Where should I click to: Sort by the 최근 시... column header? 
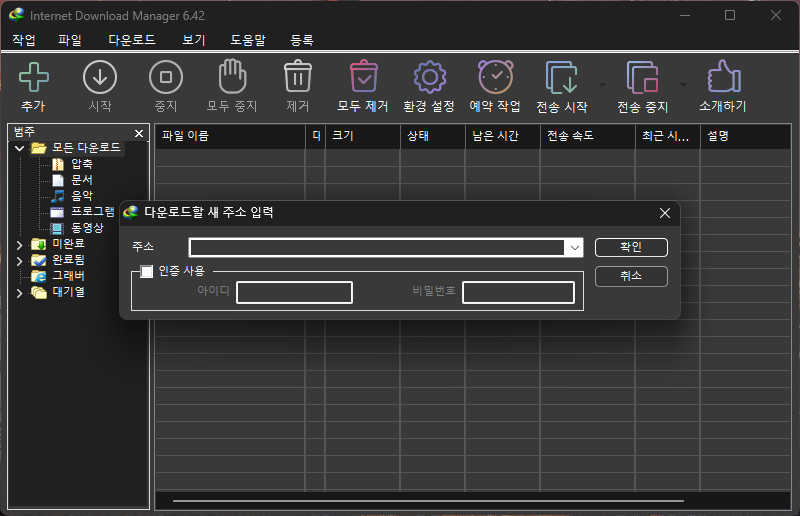click(668, 136)
